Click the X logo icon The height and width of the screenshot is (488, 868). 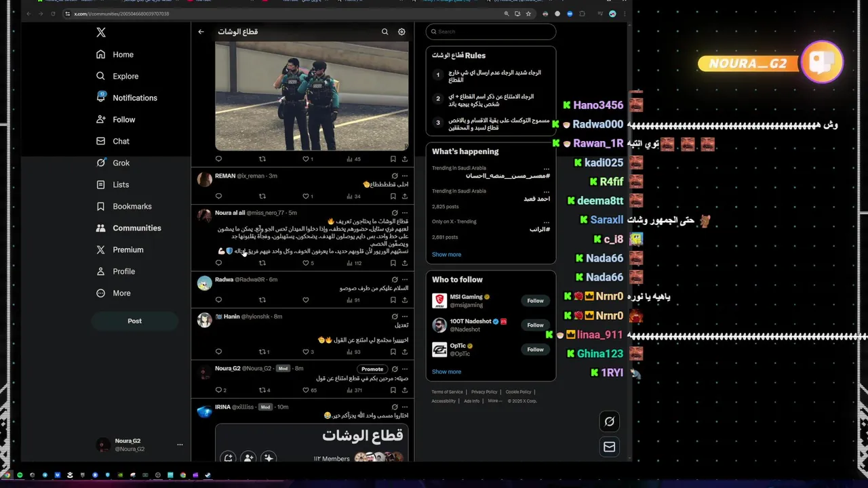[x=101, y=33]
